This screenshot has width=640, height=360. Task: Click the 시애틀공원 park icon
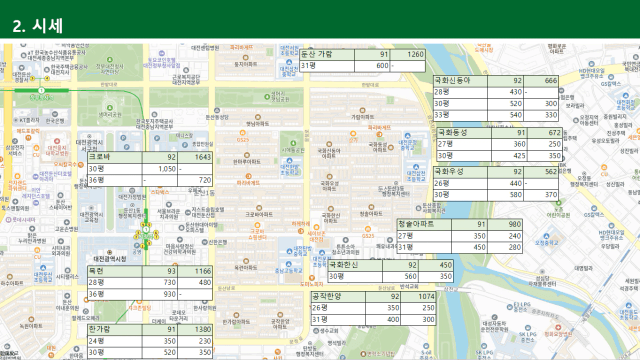pyautogui.click(x=293, y=143)
